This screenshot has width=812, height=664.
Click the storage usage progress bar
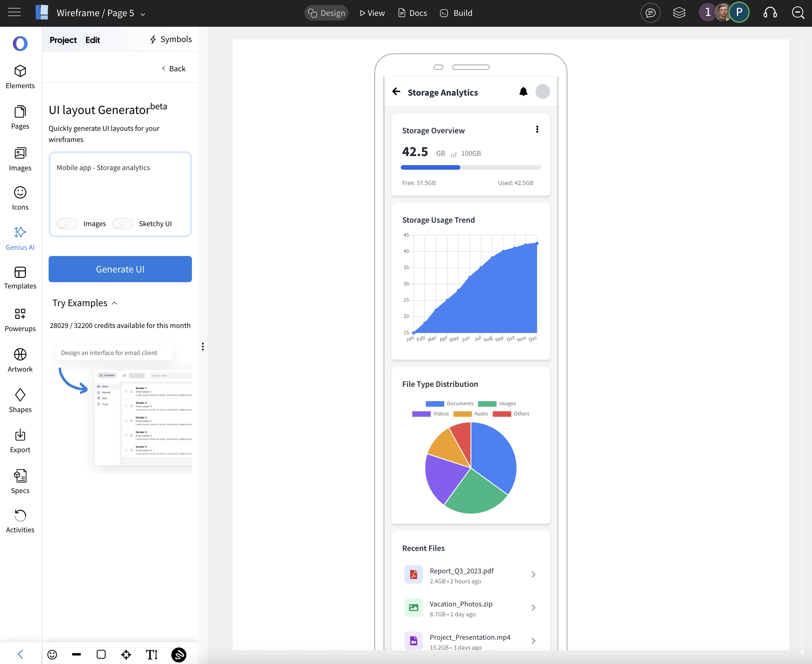pyautogui.click(x=470, y=168)
